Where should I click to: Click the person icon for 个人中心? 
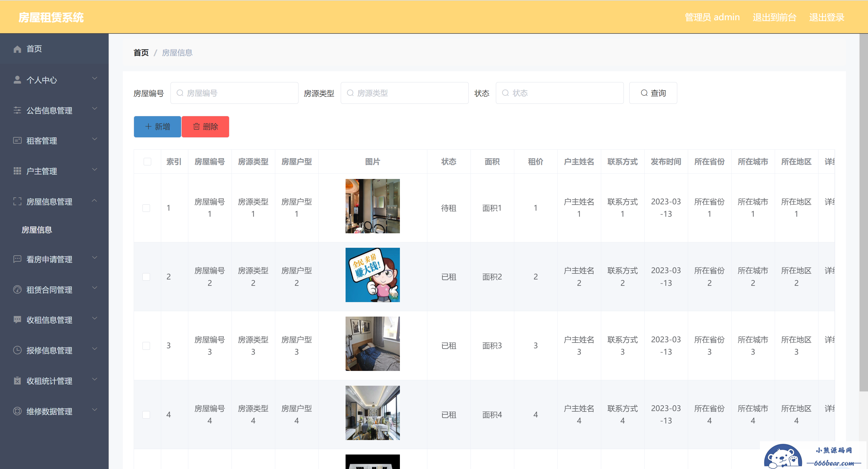click(x=17, y=80)
